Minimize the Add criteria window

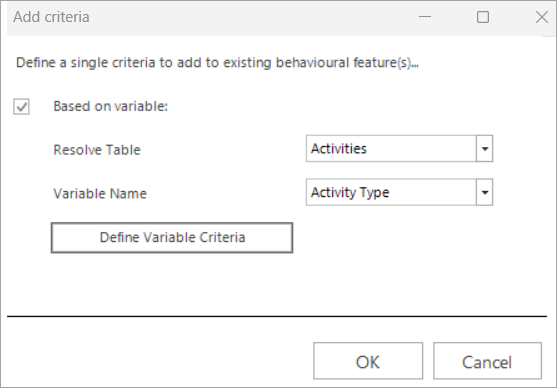pyautogui.click(x=425, y=17)
